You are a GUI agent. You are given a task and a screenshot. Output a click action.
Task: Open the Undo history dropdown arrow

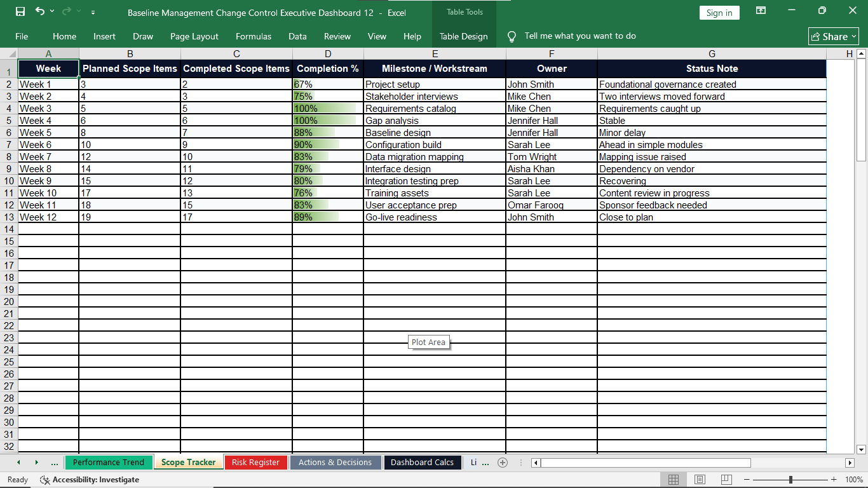click(x=52, y=11)
